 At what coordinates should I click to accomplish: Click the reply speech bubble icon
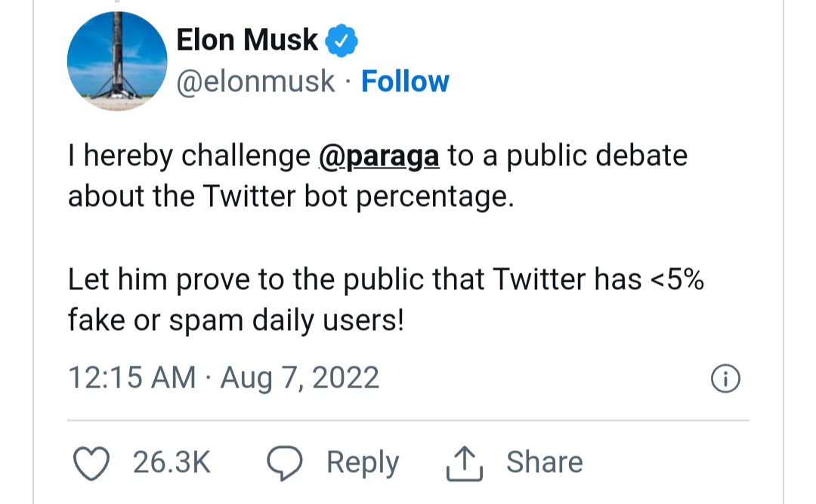[x=285, y=462]
